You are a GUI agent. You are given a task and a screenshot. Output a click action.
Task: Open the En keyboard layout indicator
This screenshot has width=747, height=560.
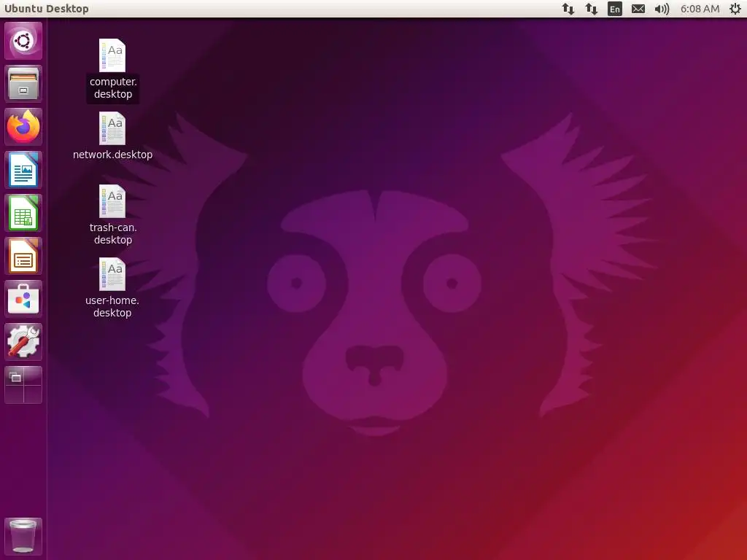[x=615, y=9]
